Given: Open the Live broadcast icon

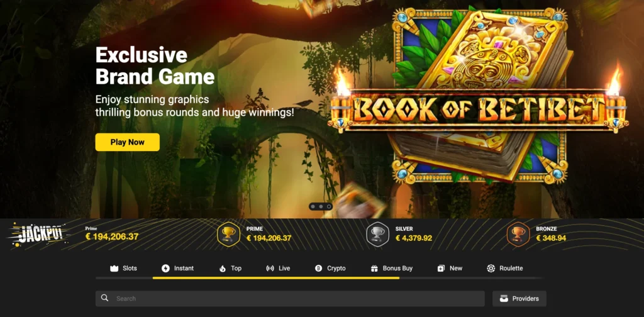Looking at the screenshot, I should pos(270,269).
